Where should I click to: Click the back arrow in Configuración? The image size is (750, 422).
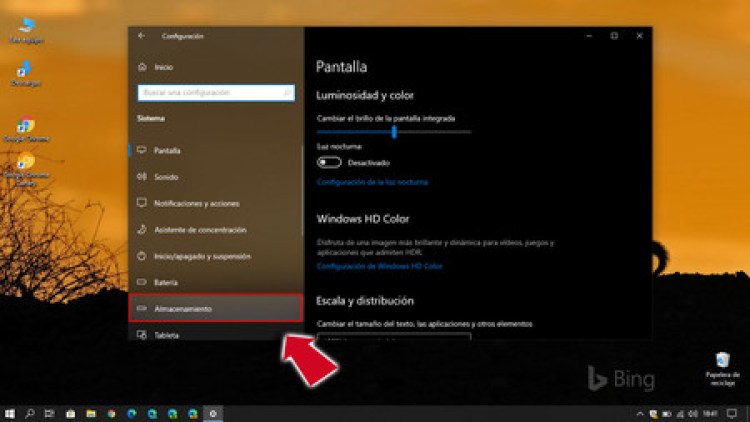tap(141, 36)
